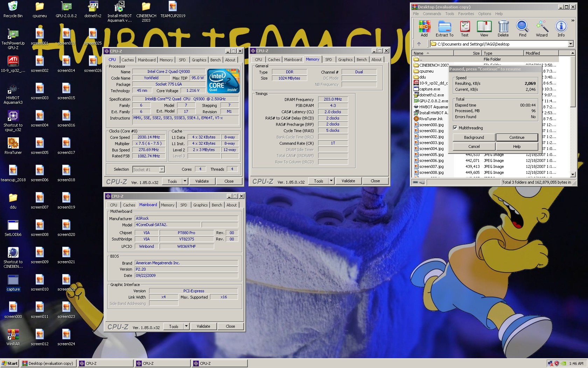Select screen006.jpg in WinRAR file list
588x368 pixels.
coord(431,161)
